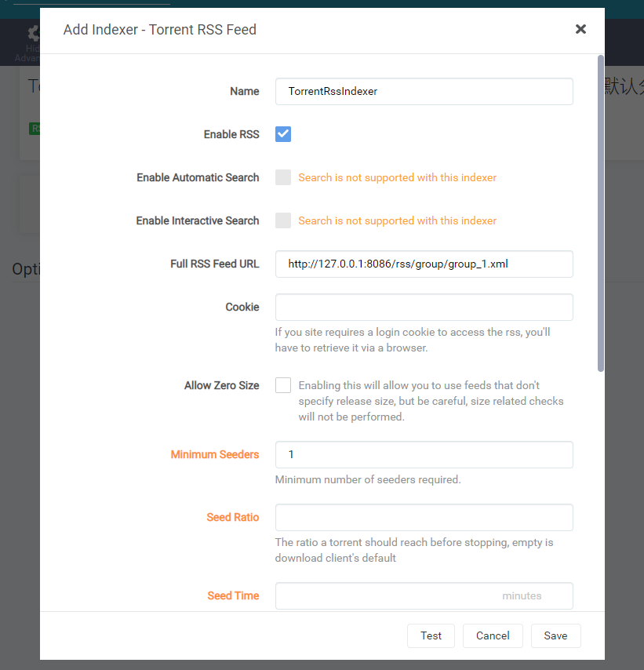Click the Name text field
Screen dimensions: 644x670
[x=424, y=91]
